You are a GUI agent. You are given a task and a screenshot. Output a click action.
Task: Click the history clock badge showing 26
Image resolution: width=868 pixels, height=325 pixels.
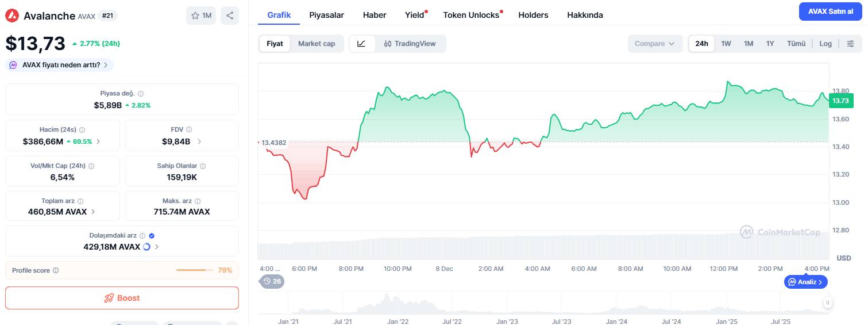coord(272,281)
